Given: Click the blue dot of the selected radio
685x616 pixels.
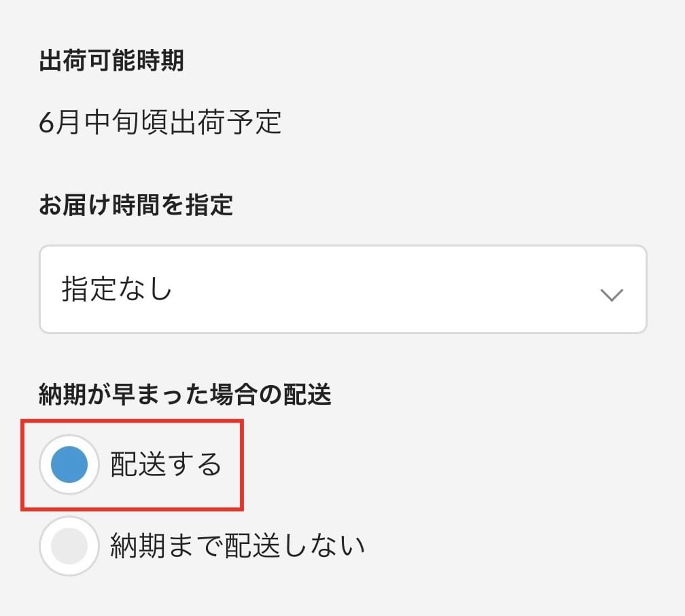Looking at the screenshot, I should [69, 465].
